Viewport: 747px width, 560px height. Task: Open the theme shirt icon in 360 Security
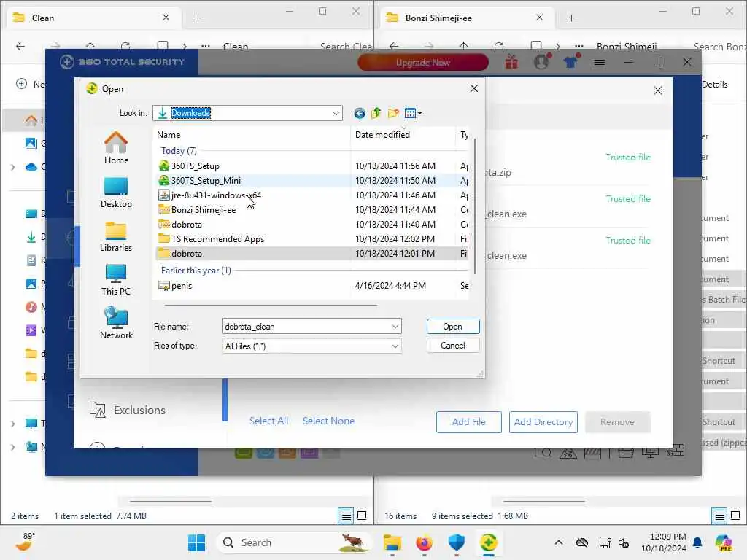coord(570,62)
